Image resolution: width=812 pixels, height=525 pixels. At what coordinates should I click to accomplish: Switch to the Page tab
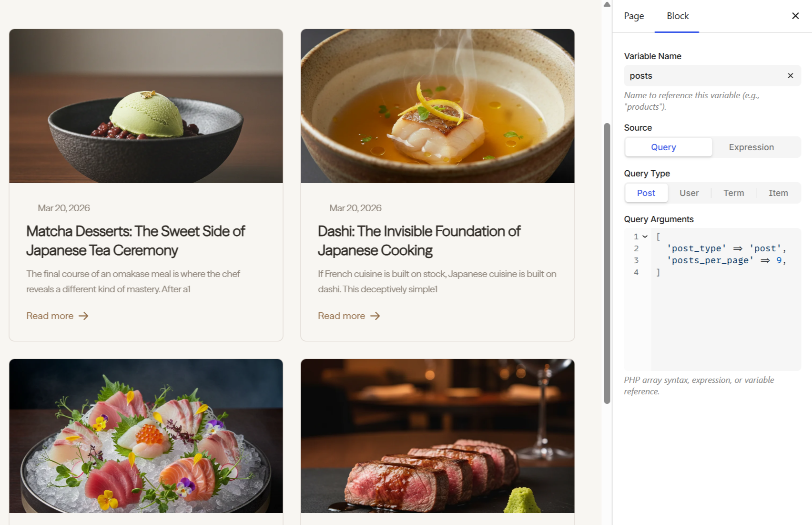point(634,16)
